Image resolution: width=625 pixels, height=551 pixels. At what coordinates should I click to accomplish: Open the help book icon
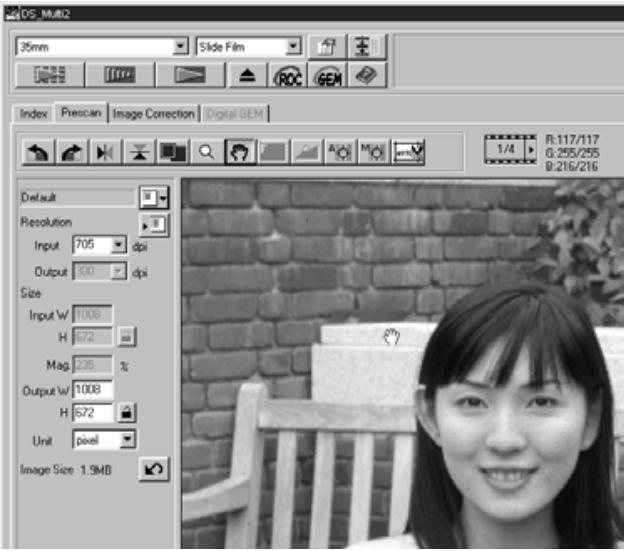click(x=367, y=75)
